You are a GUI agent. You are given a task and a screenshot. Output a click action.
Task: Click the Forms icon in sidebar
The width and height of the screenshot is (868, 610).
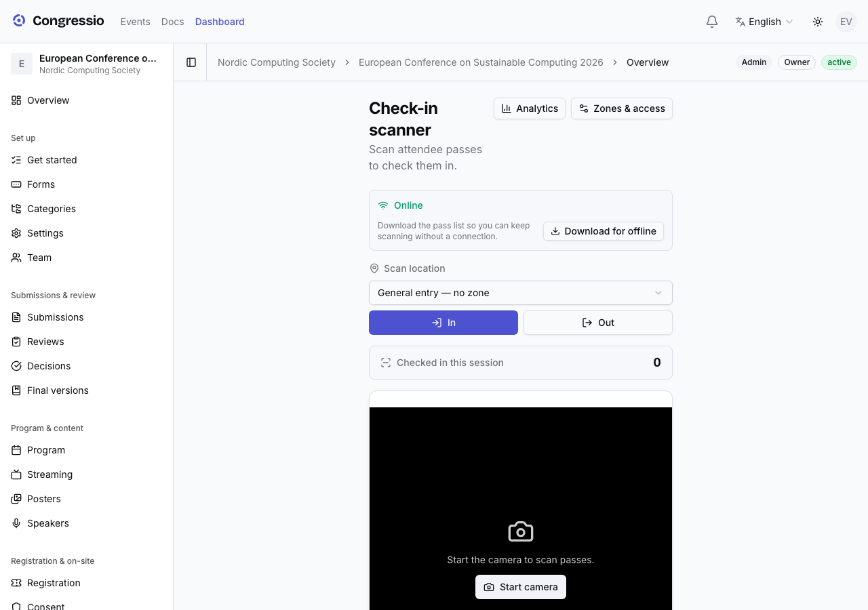[16, 184]
